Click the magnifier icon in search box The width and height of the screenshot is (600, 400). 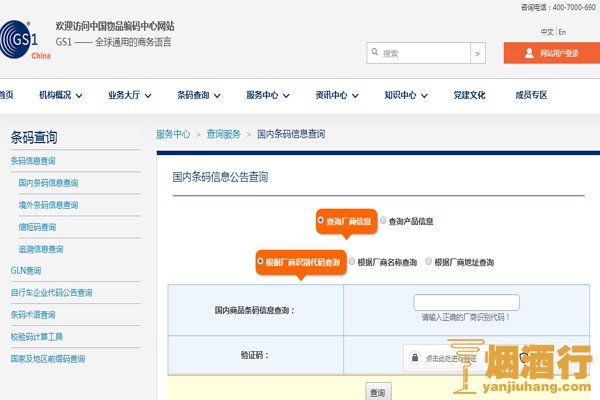(375, 53)
